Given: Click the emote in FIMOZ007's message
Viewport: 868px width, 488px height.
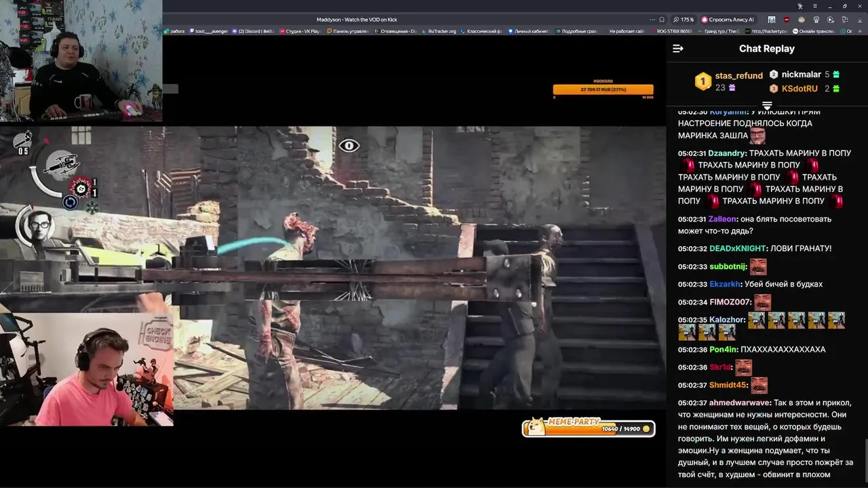Looking at the screenshot, I should [x=762, y=302].
